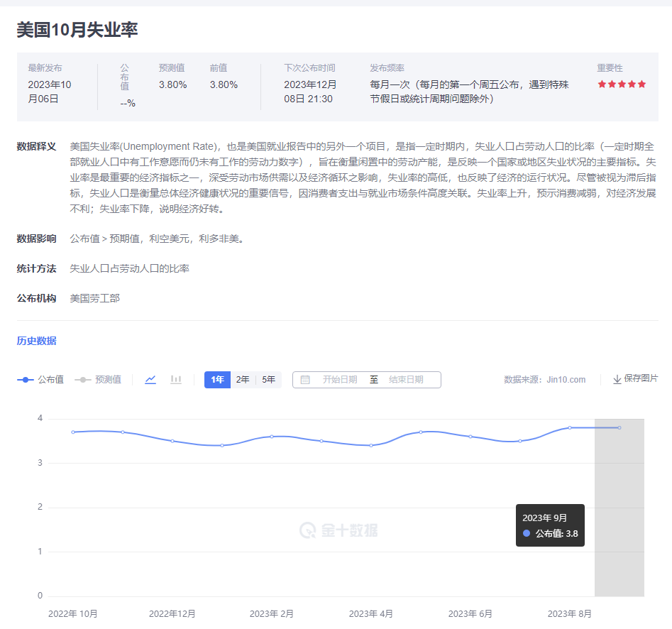Select the line chart view icon
Image resolution: width=672 pixels, height=629 pixels.
pos(150,380)
